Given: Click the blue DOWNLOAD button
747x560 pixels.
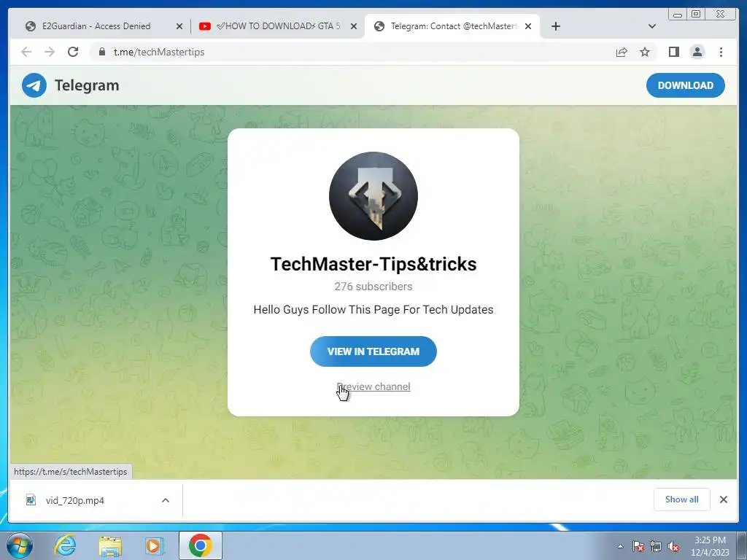Looking at the screenshot, I should coord(686,85).
